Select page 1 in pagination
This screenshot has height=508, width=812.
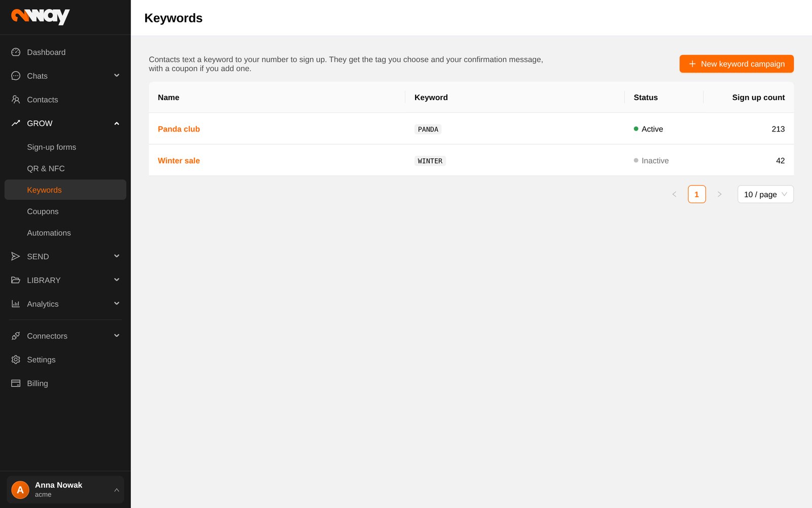[697, 194]
